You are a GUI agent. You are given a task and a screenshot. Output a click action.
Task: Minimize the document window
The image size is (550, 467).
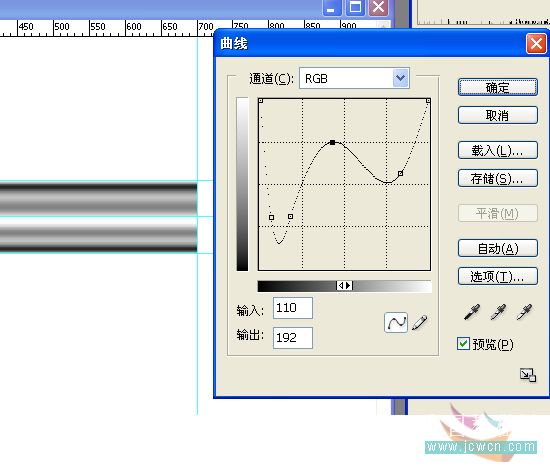pos(331,7)
